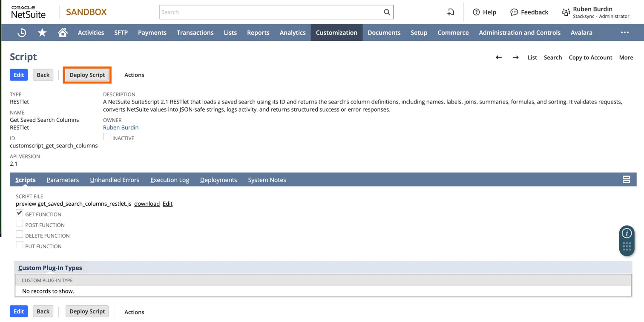This screenshot has width=644, height=322.
Task: Open the top Actions dropdown
Action: point(134,75)
